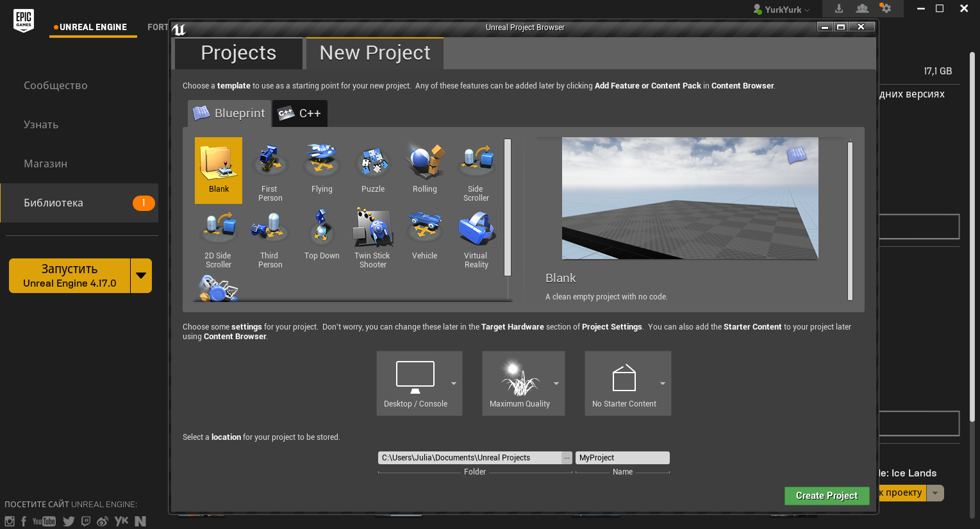Open launcher settings gear icon
Image resolution: width=980 pixels, height=529 pixels.
(886, 8)
